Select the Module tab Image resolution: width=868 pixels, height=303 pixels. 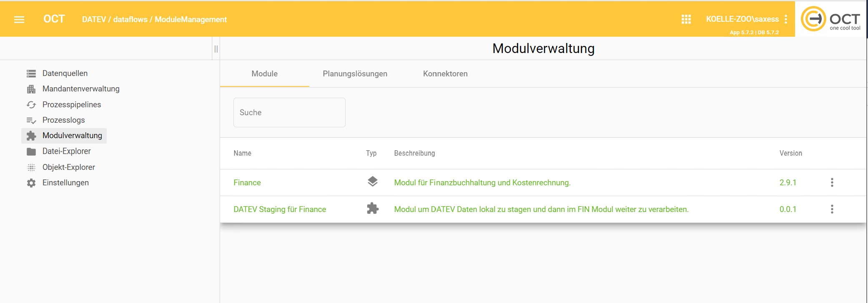coord(264,74)
